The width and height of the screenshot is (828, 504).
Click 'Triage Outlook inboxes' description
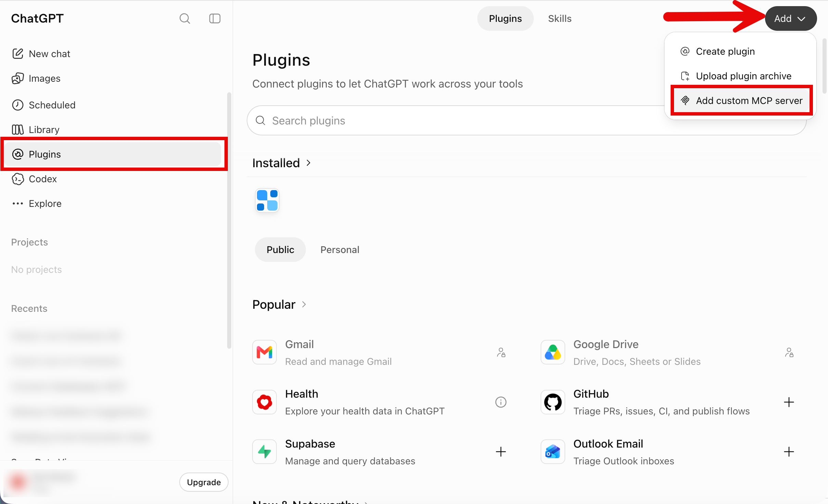[x=624, y=461]
